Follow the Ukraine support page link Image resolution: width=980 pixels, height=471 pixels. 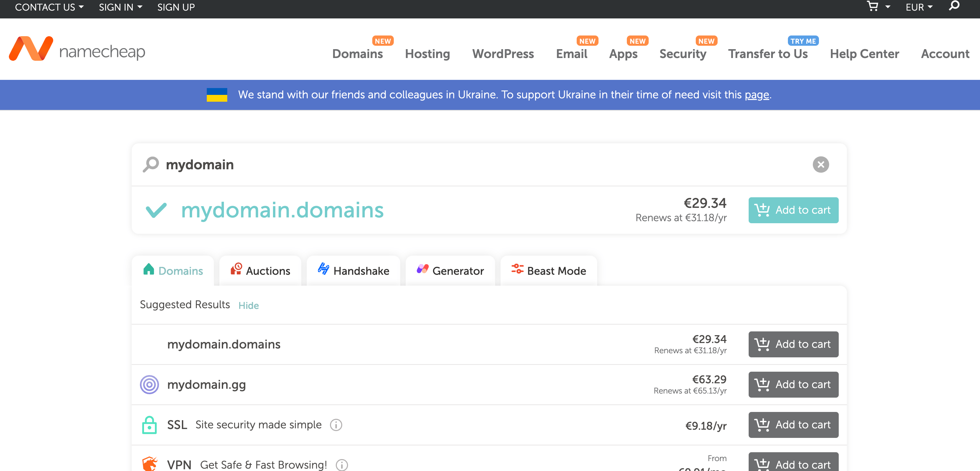click(757, 95)
